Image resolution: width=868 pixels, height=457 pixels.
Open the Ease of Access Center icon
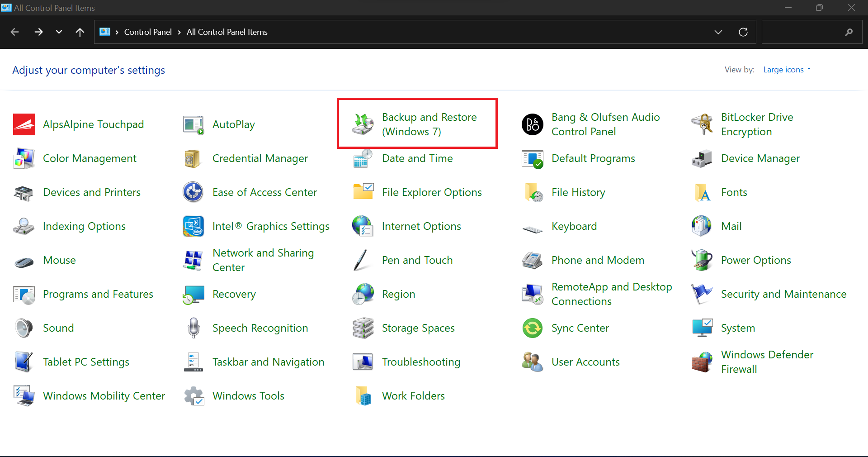click(193, 192)
